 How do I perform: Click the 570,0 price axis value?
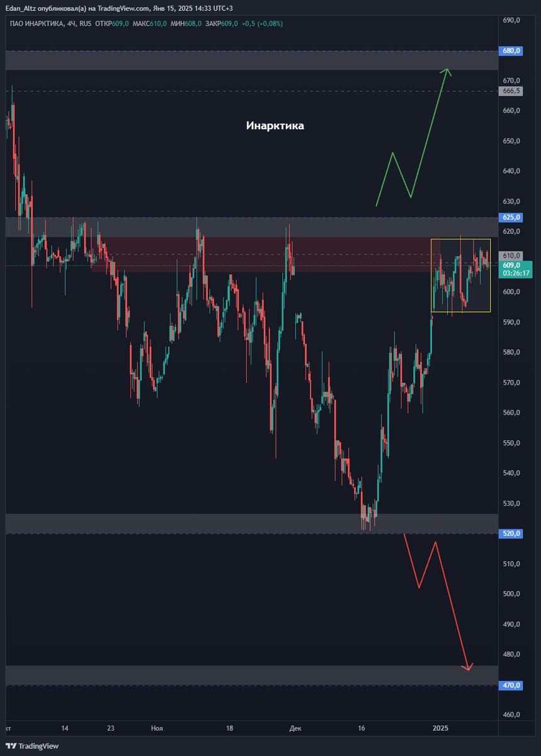511,383
